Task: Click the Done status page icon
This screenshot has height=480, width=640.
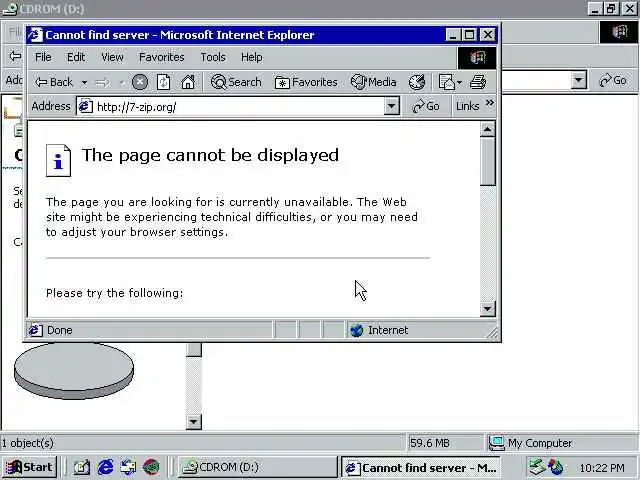Action: [x=35, y=330]
